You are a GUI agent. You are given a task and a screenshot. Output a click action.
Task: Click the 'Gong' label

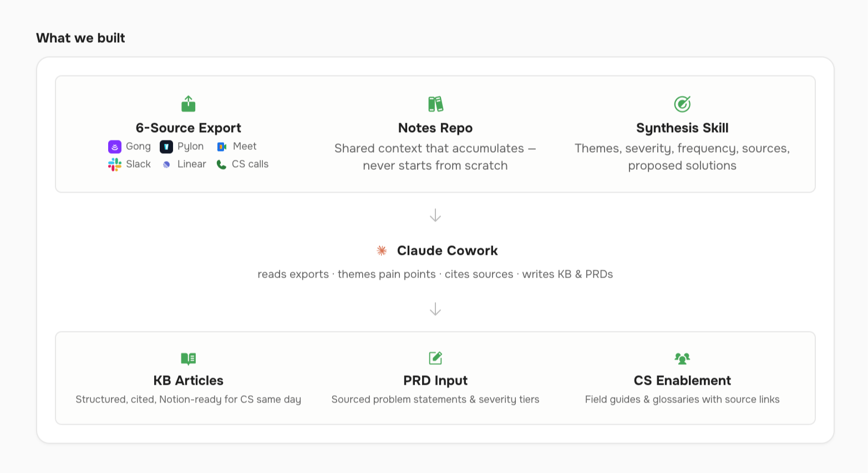(x=138, y=147)
